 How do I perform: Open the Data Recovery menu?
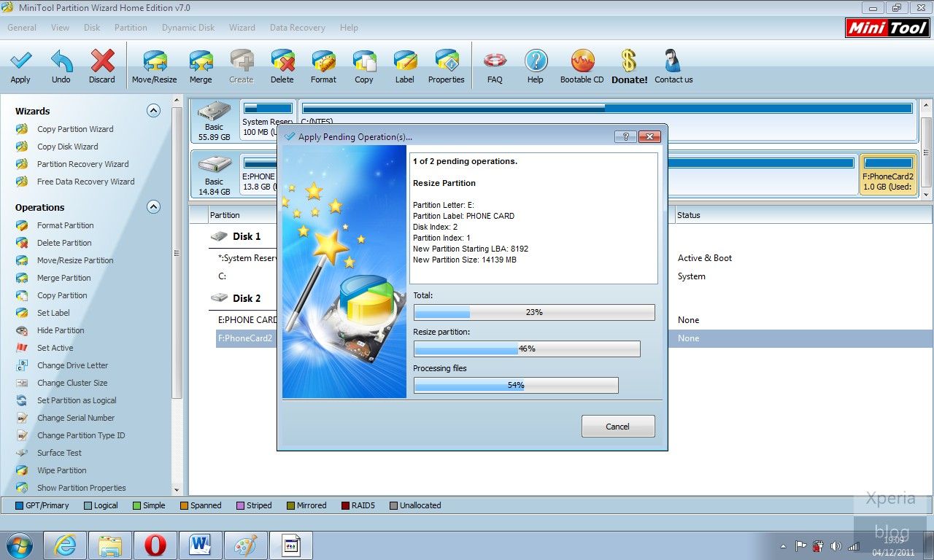tap(297, 28)
